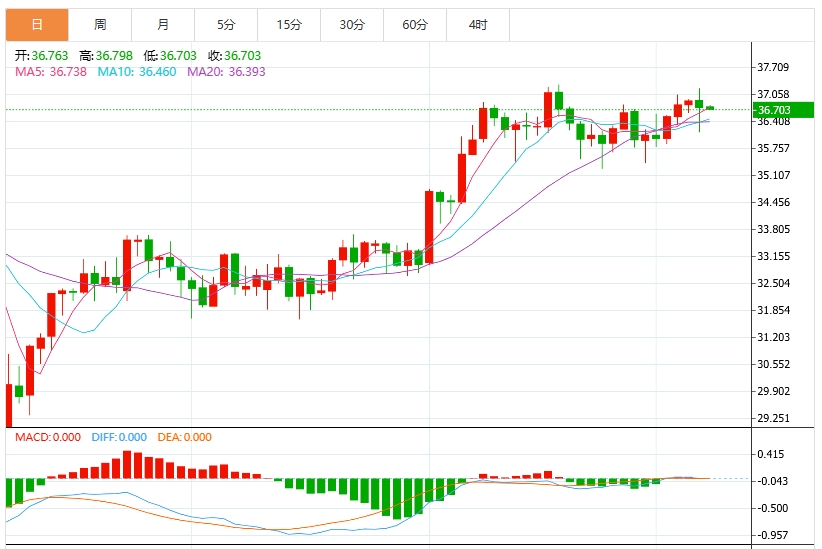Click the 0.415 MACD axis label
The height and width of the screenshot is (549, 822).
pyautogui.click(x=771, y=454)
